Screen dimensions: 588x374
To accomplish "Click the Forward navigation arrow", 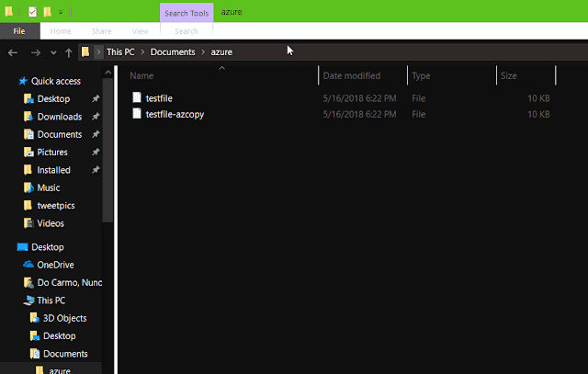I will click(35, 52).
